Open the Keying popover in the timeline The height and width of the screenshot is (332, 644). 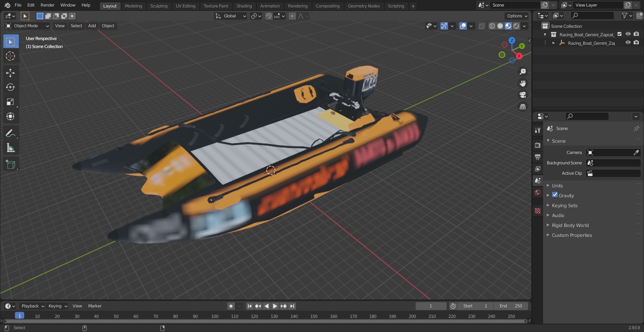[58, 306]
